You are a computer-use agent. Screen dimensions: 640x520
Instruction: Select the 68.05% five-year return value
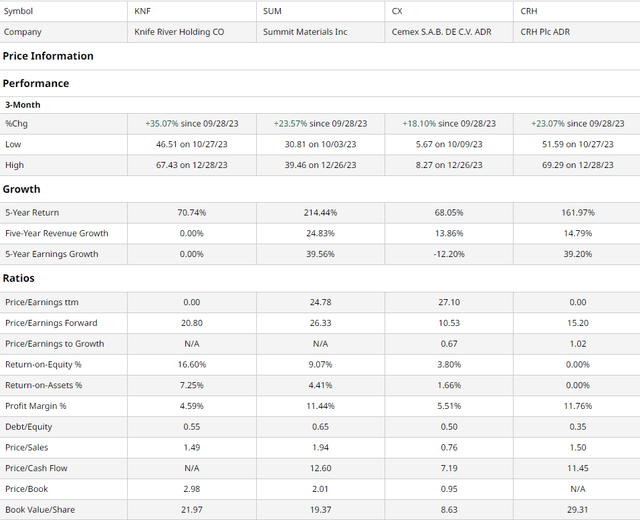click(x=449, y=213)
